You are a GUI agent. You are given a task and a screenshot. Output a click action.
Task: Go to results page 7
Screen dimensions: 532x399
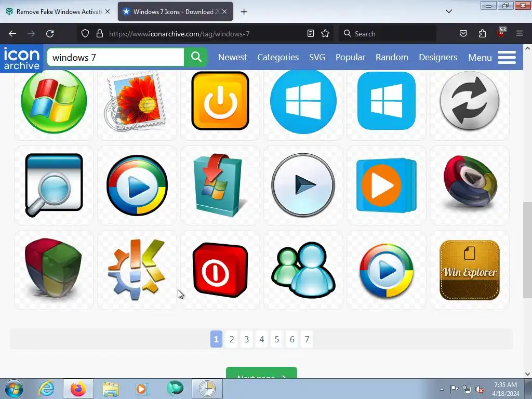307,339
